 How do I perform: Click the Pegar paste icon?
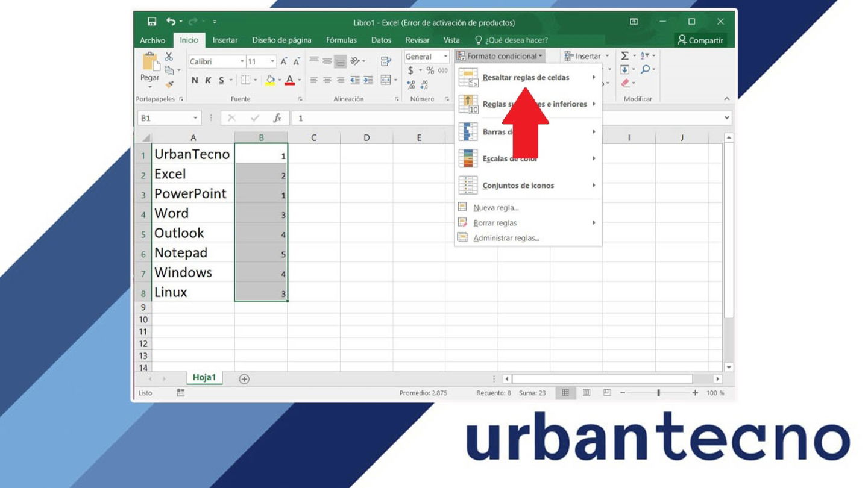pyautogui.click(x=150, y=63)
